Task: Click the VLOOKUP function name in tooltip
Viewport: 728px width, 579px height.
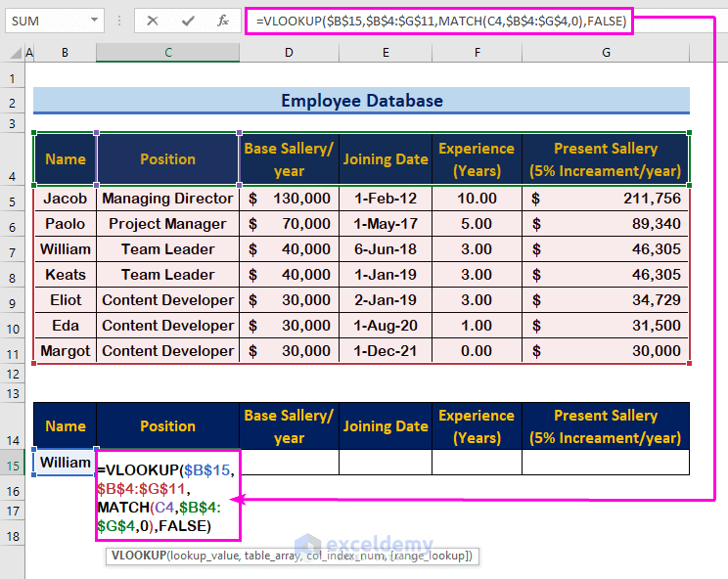Action: tap(138, 556)
